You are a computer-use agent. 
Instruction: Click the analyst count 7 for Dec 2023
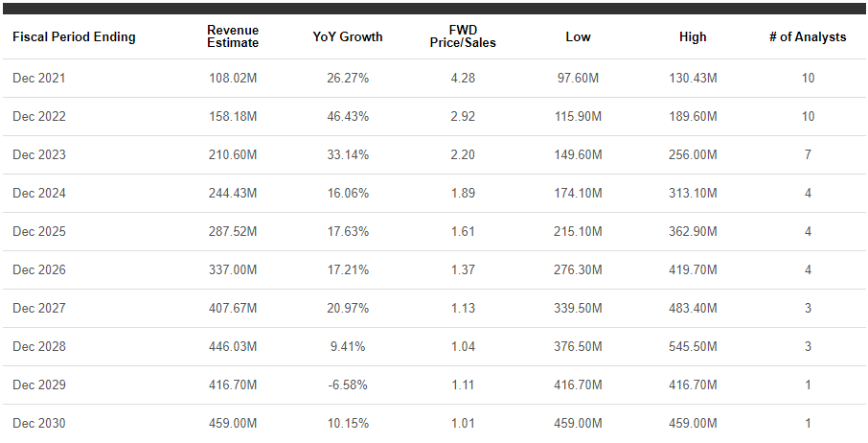[x=808, y=155]
